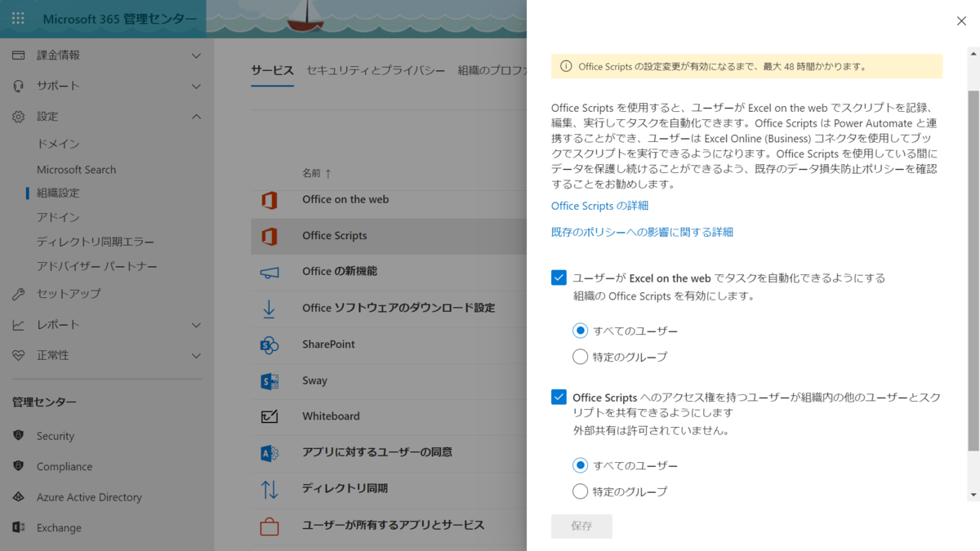
Task: Click the 保存 button
Action: click(x=581, y=527)
